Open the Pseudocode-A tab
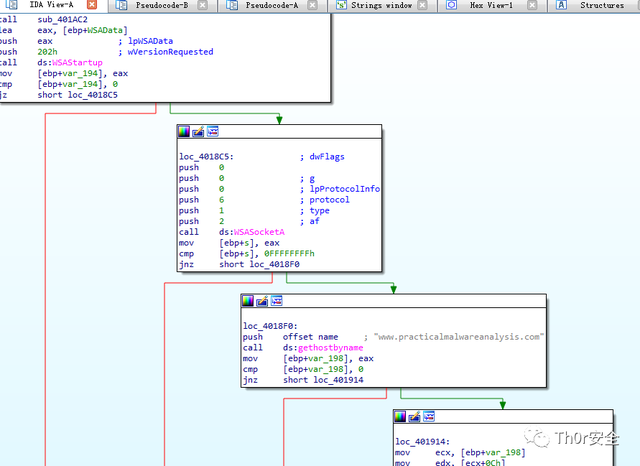Viewport: 640px width, 466px height. 272,5
